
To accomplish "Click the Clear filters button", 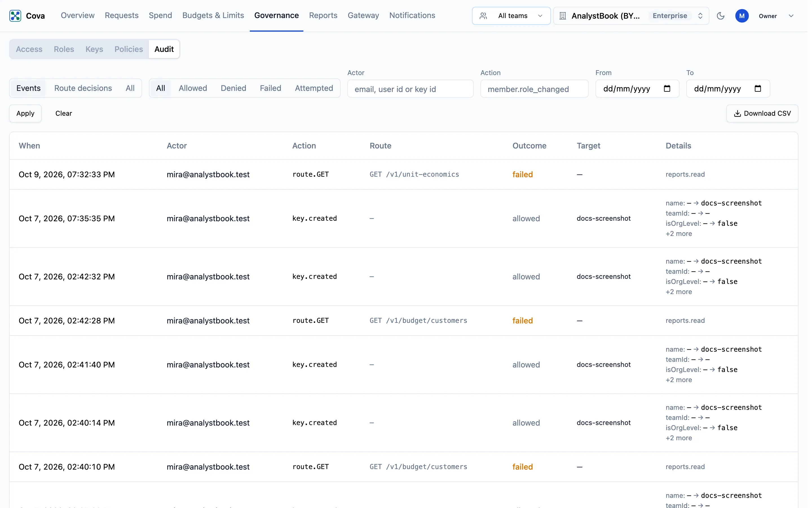I will pos(64,113).
